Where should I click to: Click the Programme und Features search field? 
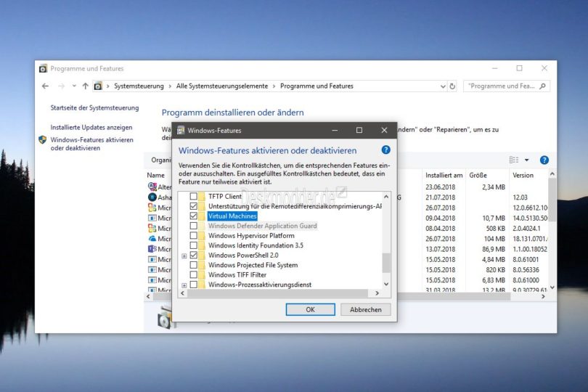coord(501,86)
